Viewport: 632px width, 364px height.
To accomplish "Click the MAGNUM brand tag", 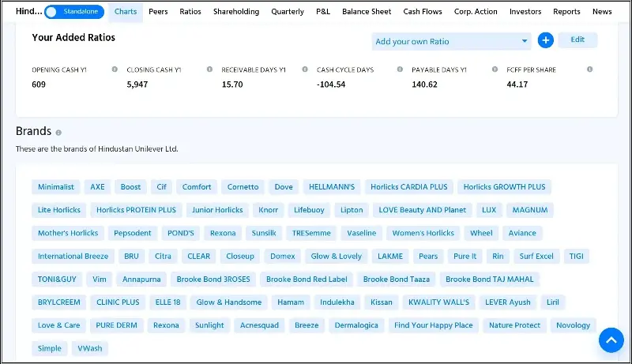I will [529, 210].
